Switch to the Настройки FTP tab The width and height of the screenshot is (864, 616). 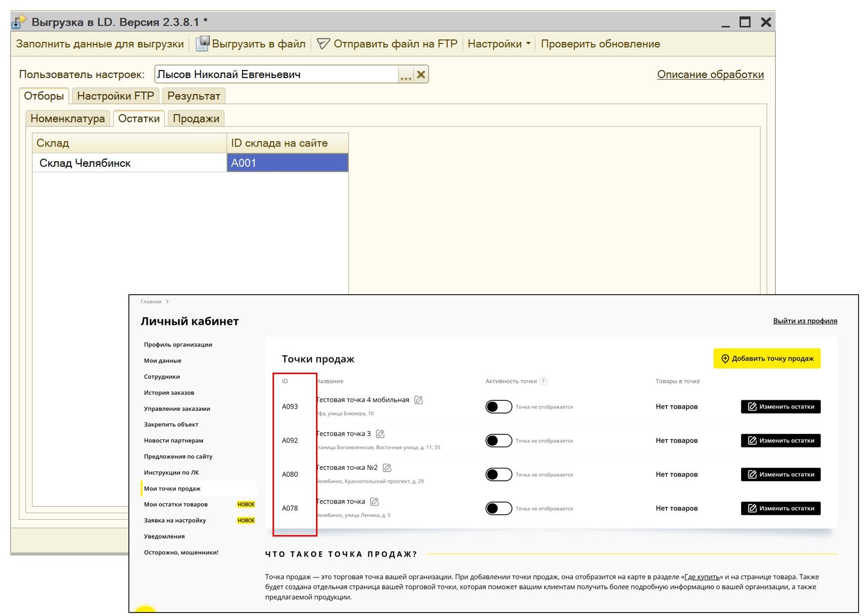(116, 96)
